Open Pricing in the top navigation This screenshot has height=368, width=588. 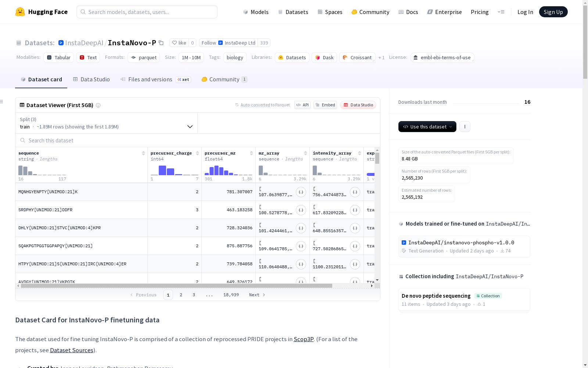[x=480, y=12]
